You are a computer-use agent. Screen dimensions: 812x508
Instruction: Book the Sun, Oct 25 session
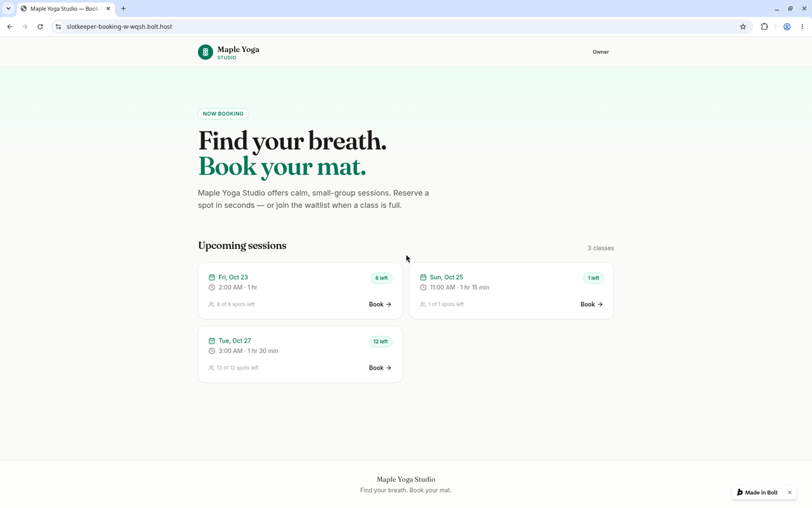[591, 304]
